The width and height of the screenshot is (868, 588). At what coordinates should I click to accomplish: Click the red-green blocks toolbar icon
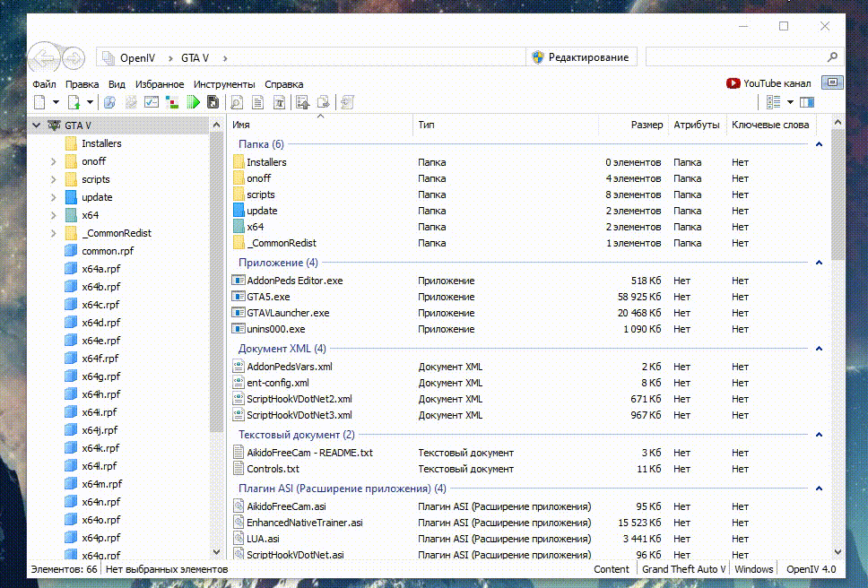pyautogui.click(x=172, y=102)
